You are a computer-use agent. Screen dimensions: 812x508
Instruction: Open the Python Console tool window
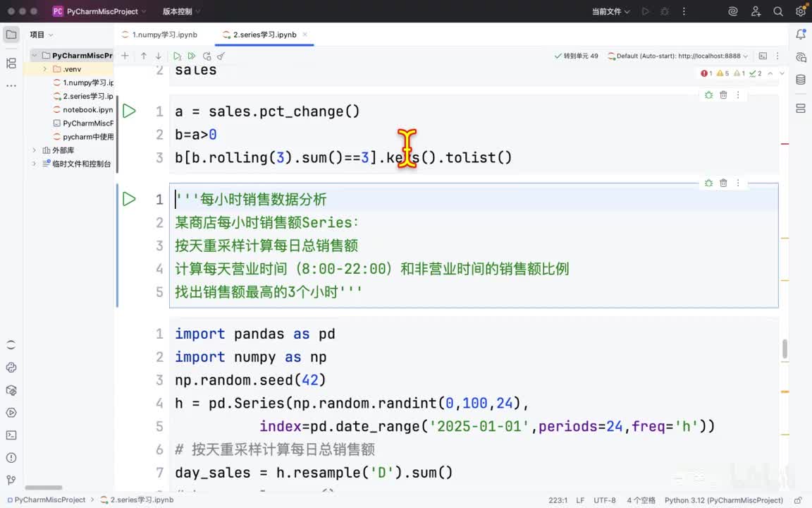(11, 368)
